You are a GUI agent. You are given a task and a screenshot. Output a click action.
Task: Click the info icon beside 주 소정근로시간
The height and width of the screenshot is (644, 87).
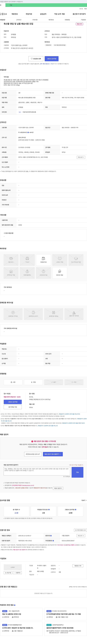(x=28, y=133)
